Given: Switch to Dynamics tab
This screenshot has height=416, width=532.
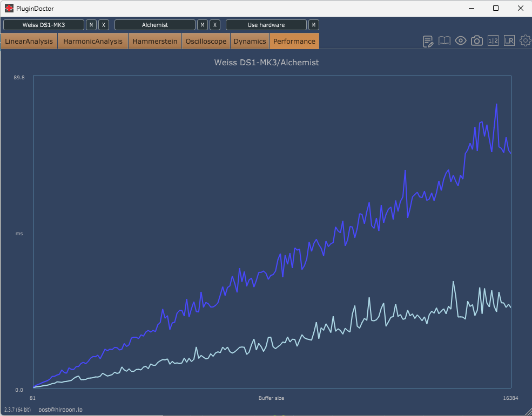Looking at the screenshot, I should coord(250,41).
